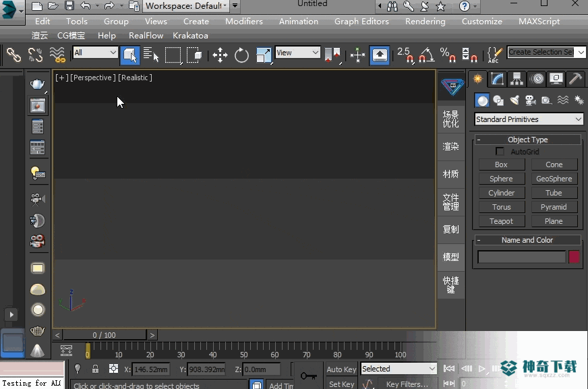Toggle Spinner Snap

[469, 55]
